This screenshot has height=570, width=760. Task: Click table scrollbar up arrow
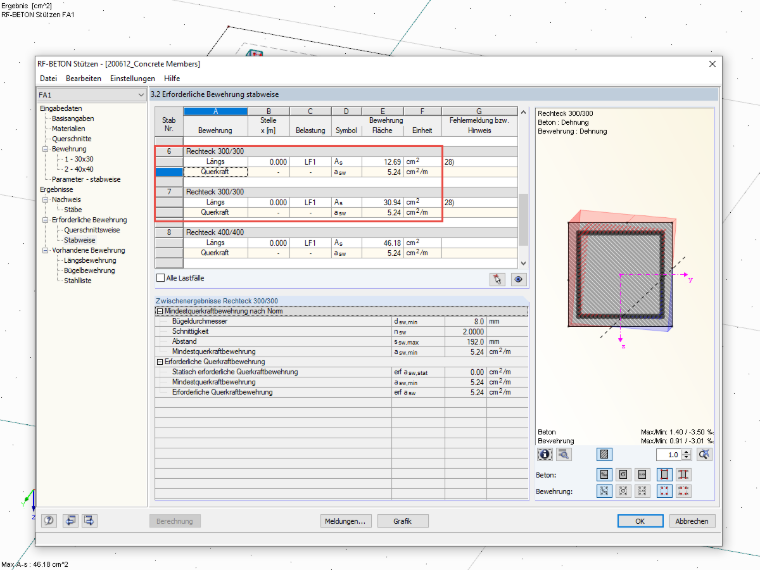point(523,112)
